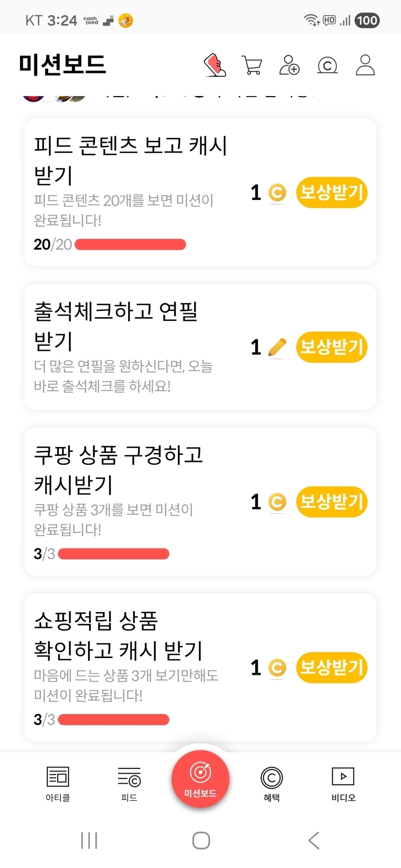Open the 쇼핑적립 상품 mission card title
The image size is (401, 868).
pos(118,635)
